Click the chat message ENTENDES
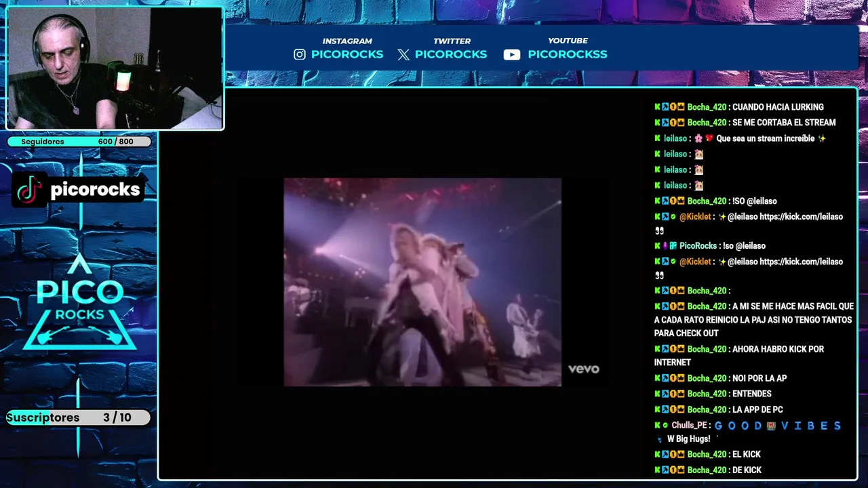Image resolution: width=868 pixels, height=488 pixels. coord(752,394)
